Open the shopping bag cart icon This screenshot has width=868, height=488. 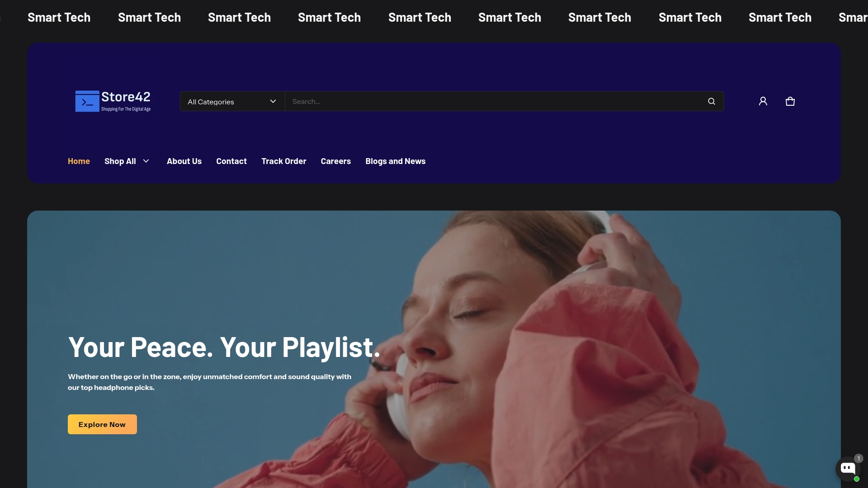point(790,101)
